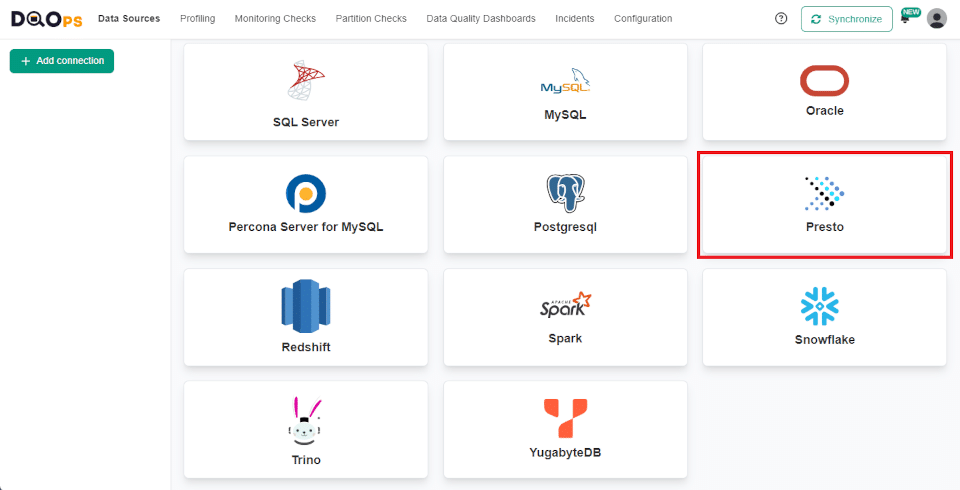
Task: Open the Partition Checks tab
Action: point(371,19)
